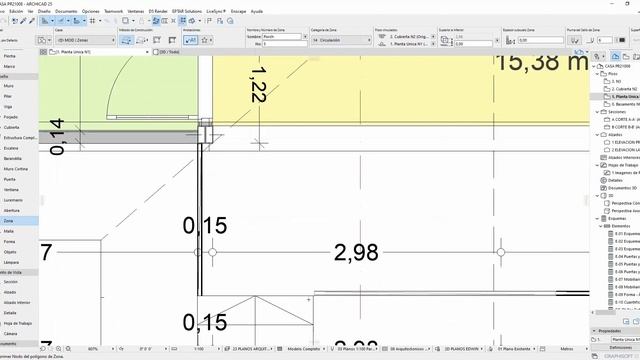640x360 pixels.
Task: Click the inject parameters syringe icon
Action: [31, 21]
